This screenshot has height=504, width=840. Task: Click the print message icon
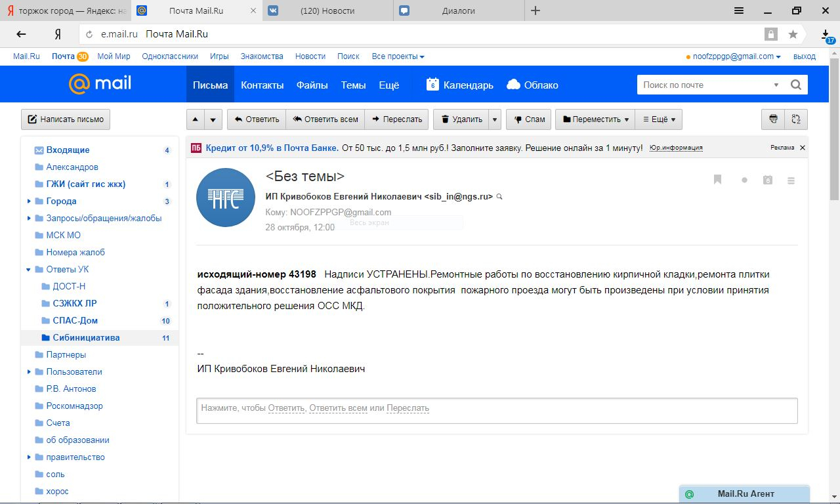(773, 119)
